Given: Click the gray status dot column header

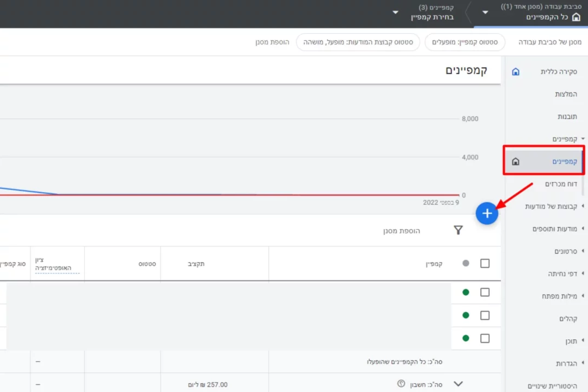Looking at the screenshot, I should pos(465,264).
